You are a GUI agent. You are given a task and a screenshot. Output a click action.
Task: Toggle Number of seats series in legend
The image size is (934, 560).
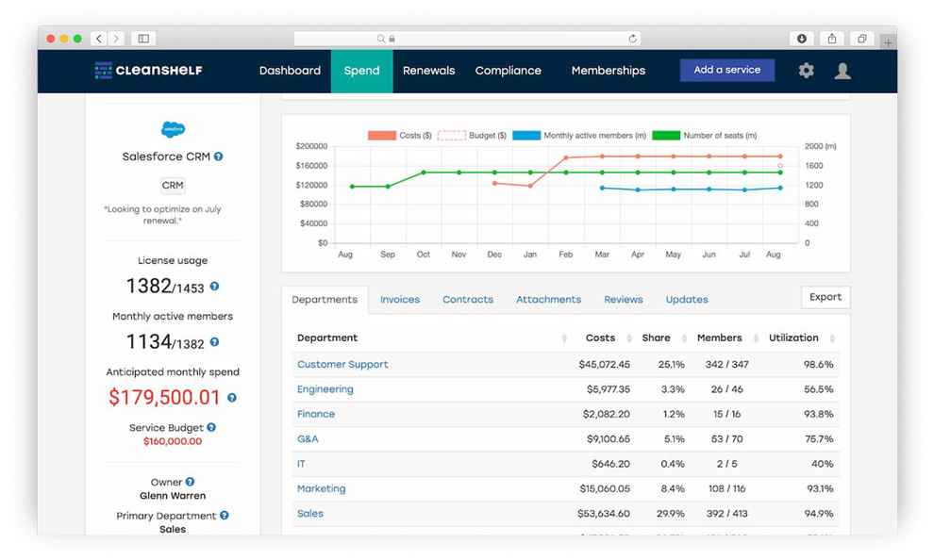(705, 136)
